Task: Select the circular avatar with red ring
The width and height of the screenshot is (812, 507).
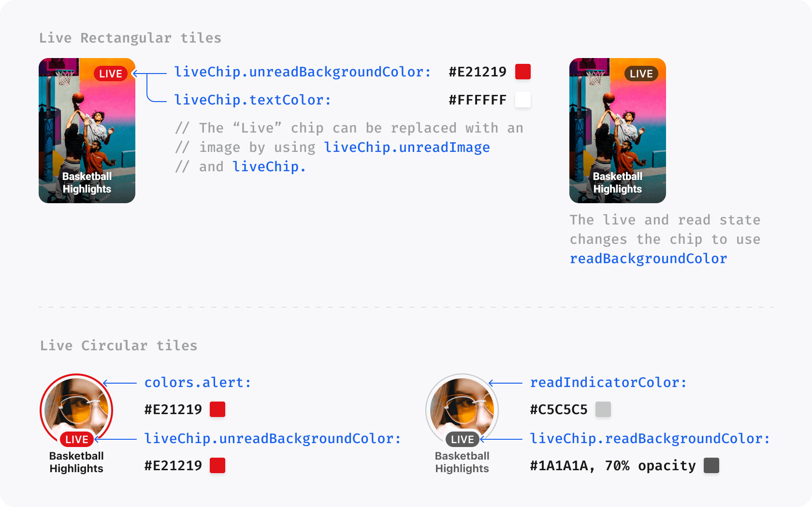Action: tap(76, 407)
